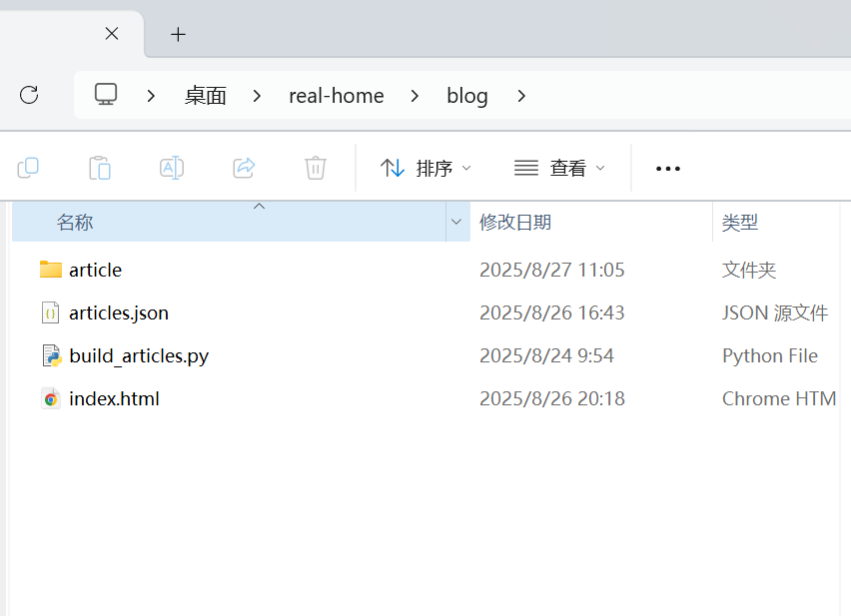This screenshot has width=851, height=616.
Task: Click the Rename icon in toolbar
Action: point(172,168)
